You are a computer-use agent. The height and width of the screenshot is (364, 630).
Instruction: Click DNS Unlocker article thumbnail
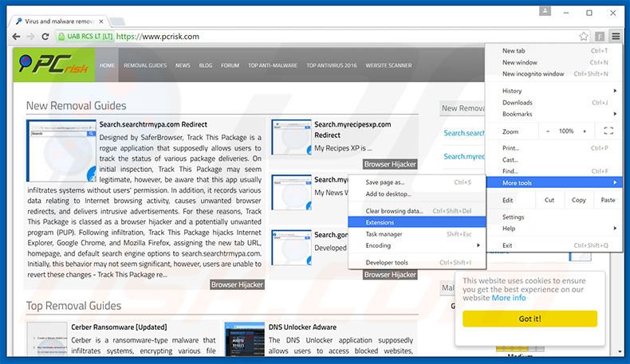(x=245, y=339)
